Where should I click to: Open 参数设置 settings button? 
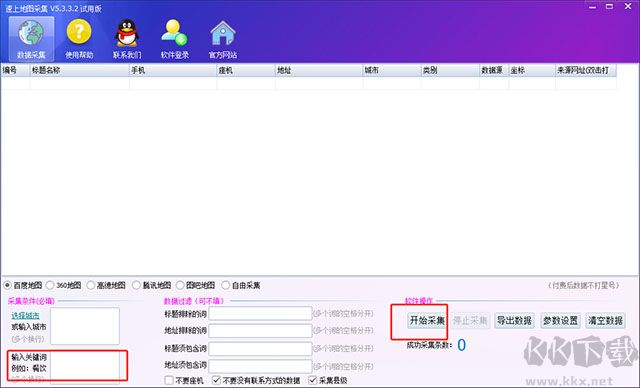point(560,321)
